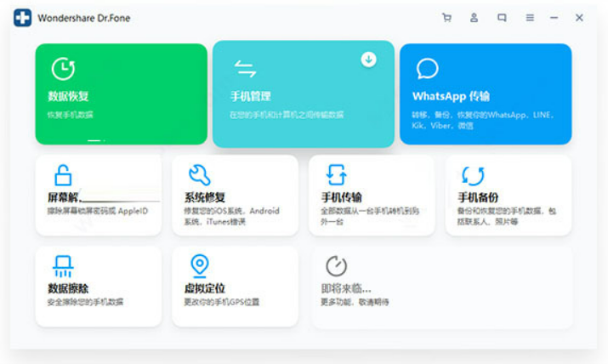This screenshot has width=608, height=364.
Task: Click the 恢复手机数据 subtitle
Action: [71, 115]
